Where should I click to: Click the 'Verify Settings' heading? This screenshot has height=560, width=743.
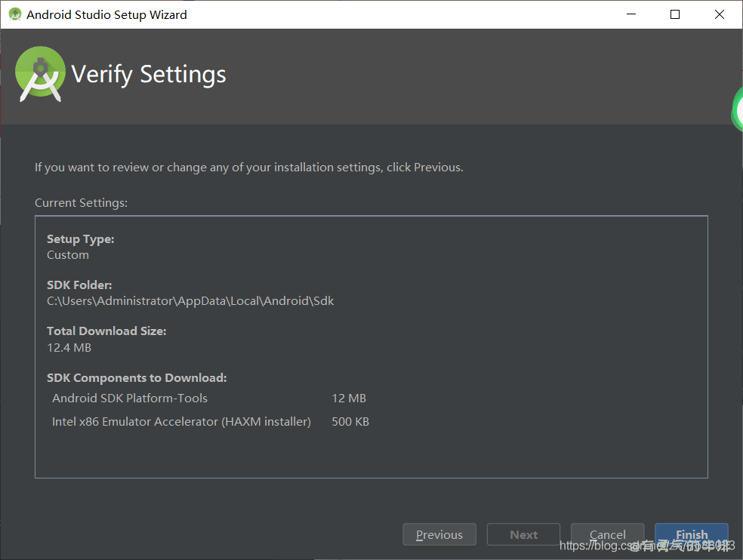(149, 75)
